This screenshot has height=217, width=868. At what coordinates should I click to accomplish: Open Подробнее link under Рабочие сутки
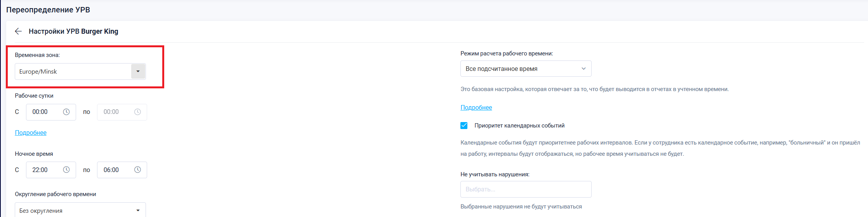[31, 133]
